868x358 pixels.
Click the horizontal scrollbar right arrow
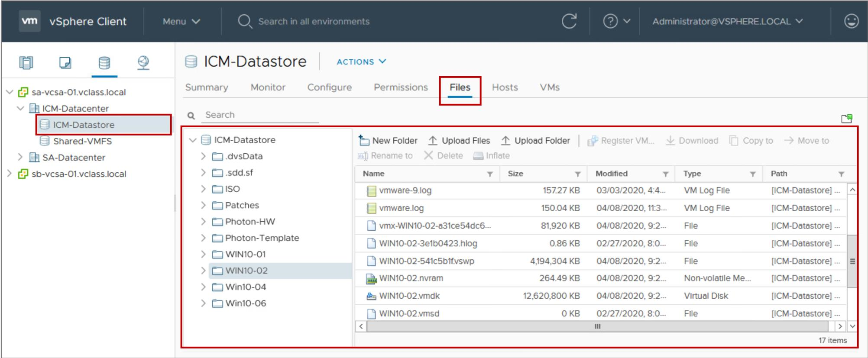click(x=840, y=326)
